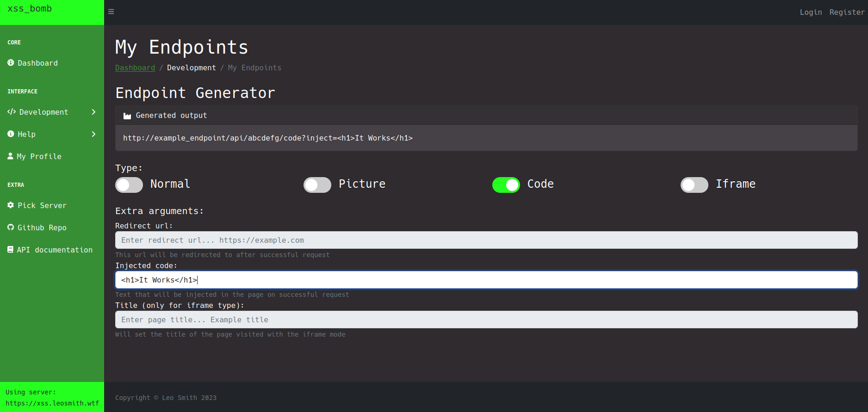Click the My Profile user icon
Screen dimensions: 868x412
click(x=10, y=156)
